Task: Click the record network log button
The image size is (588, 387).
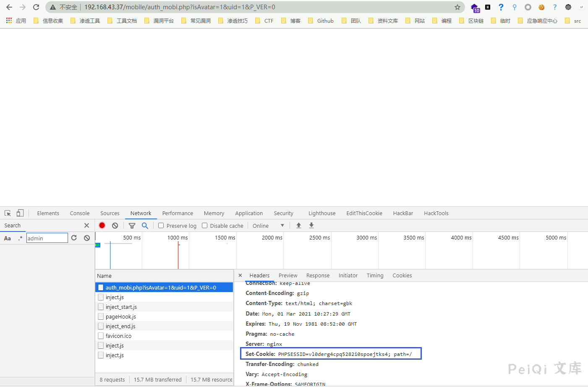Action: (x=102, y=226)
